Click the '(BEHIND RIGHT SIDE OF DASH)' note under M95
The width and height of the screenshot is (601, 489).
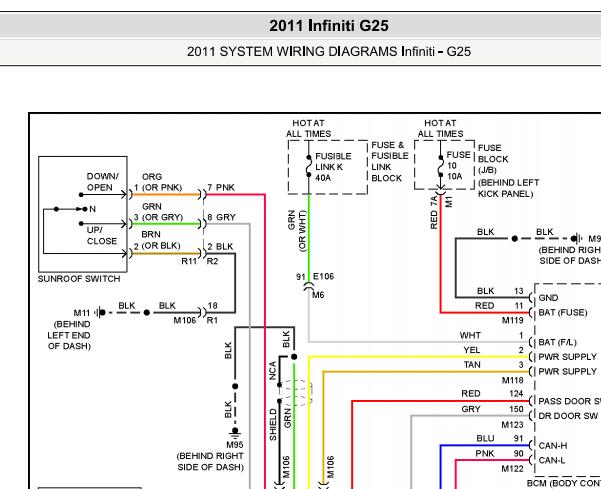[x=210, y=461]
